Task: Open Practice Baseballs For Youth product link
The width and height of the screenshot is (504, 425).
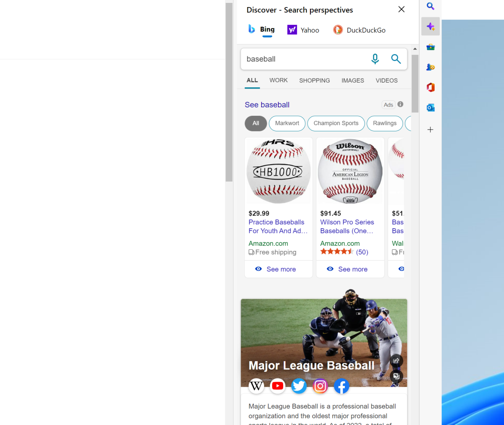Action: 278,227
